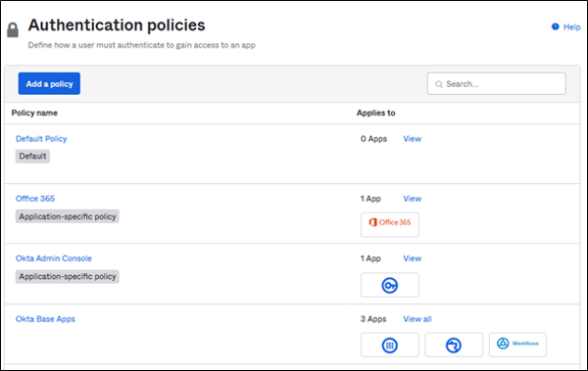The image size is (588, 371).
Task: Open the Okta Base Apps policy
Action: [45, 319]
